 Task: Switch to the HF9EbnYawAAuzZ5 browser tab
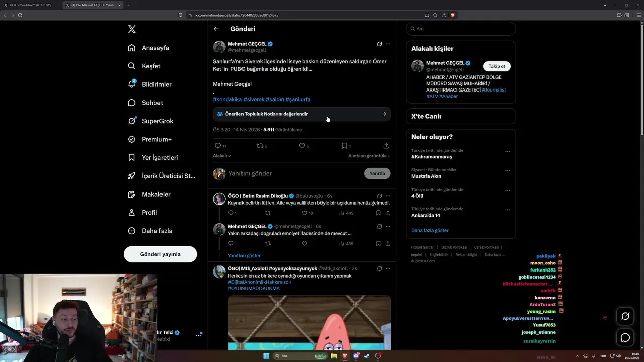coord(30,5)
